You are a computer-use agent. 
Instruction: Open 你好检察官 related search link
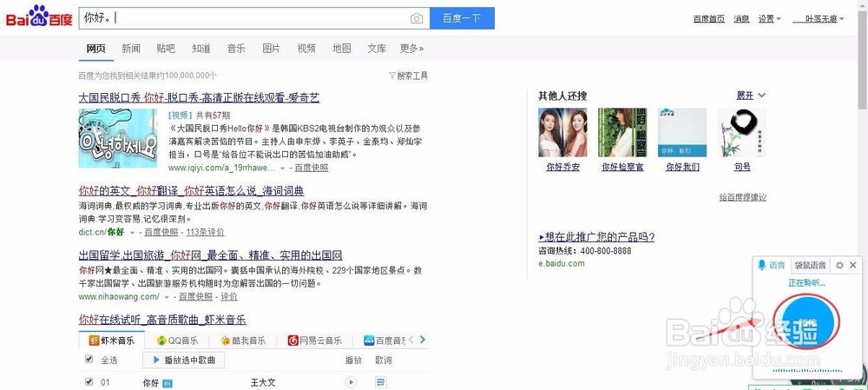622,167
